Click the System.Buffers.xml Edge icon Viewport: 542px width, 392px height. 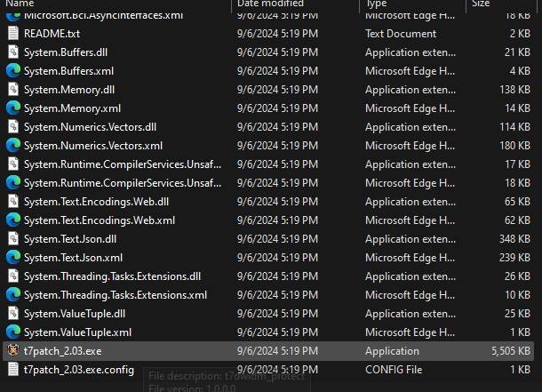coord(13,70)
